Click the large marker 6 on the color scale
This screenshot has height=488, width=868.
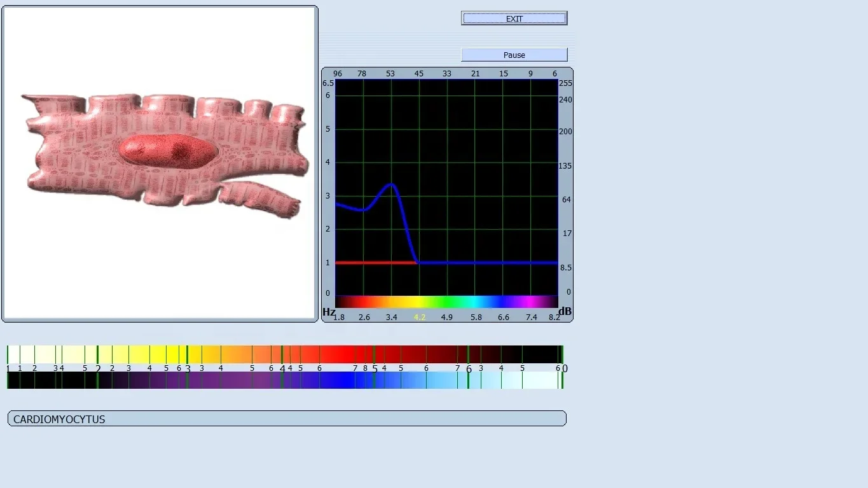pos(469,368)
